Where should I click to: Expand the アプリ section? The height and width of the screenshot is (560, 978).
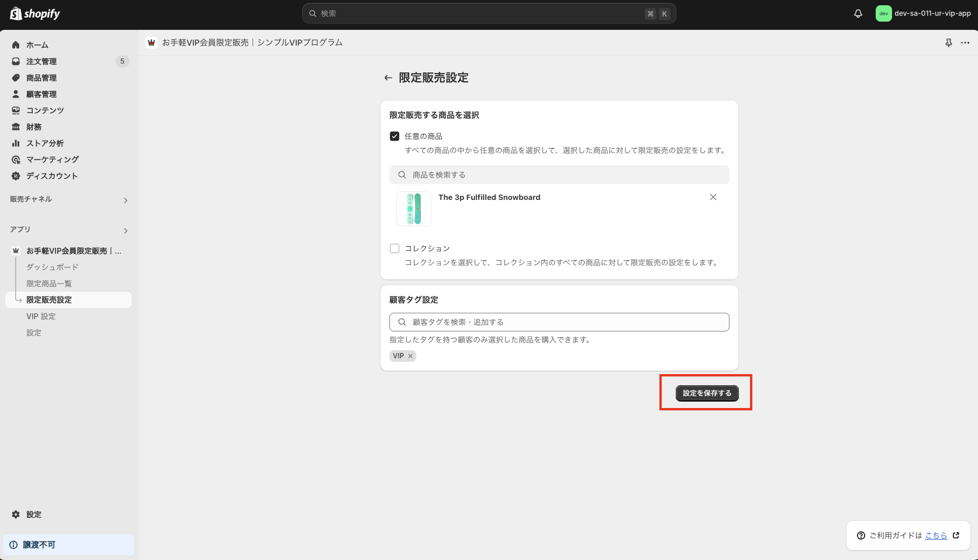point(125,230)
